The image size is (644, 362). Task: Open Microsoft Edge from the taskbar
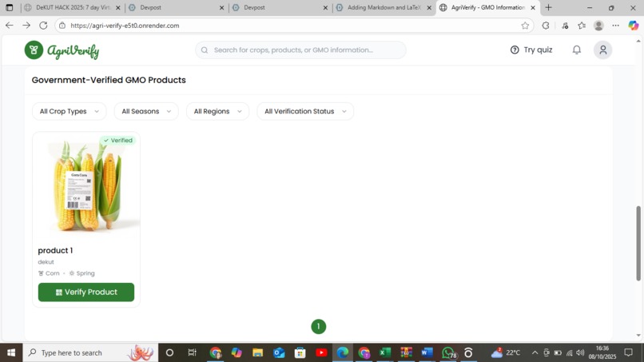[343, 352]
